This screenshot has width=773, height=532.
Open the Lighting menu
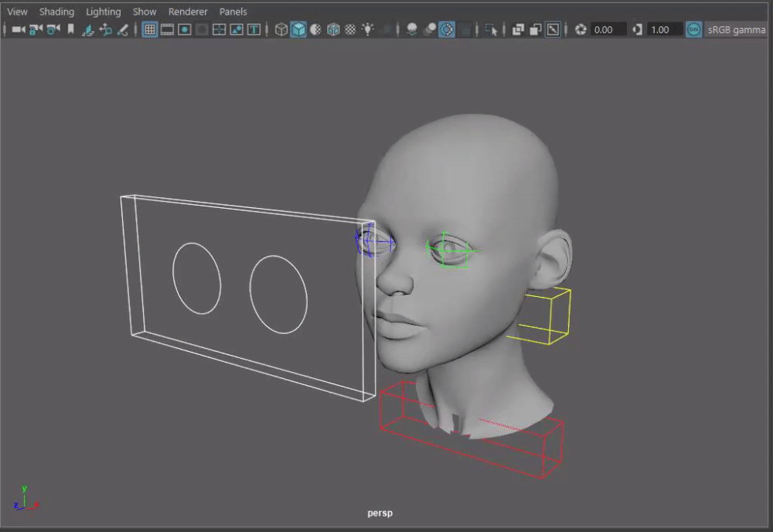103,12
